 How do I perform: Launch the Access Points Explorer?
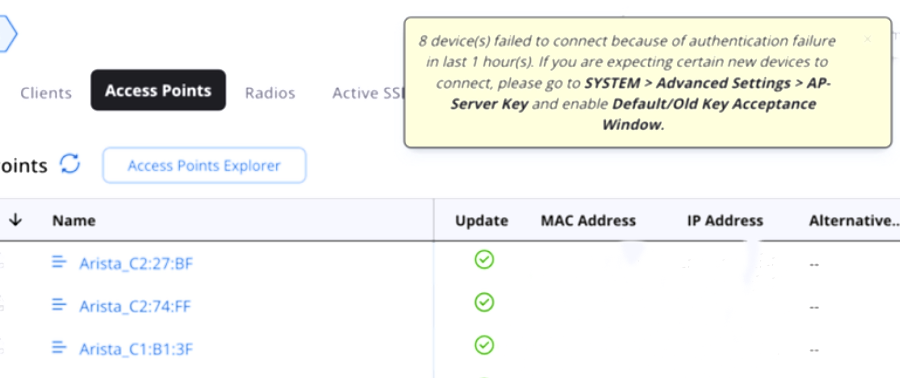[x=204, y=166]
